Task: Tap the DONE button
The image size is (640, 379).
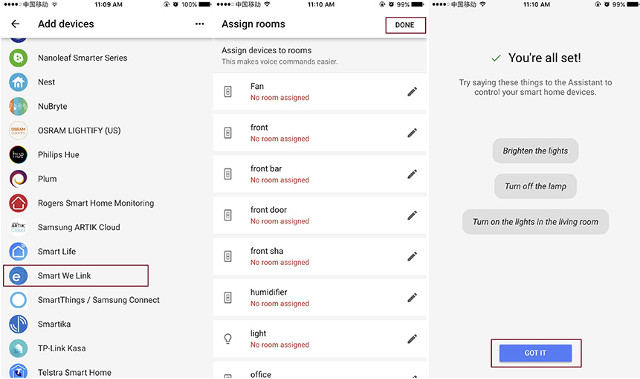Action: [x=405, y=25]
